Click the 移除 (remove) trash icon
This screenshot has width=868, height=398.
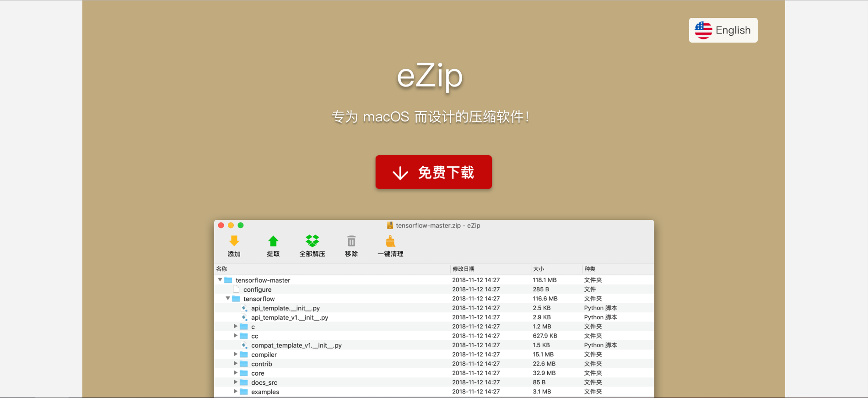[351, 241]
